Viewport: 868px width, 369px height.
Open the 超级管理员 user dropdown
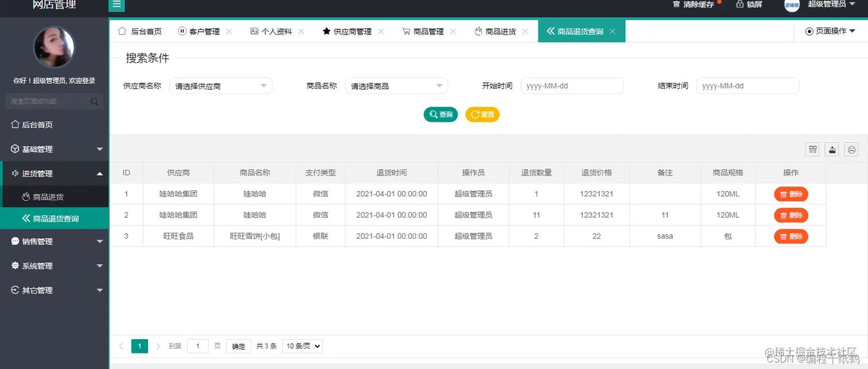click(830, 4)
